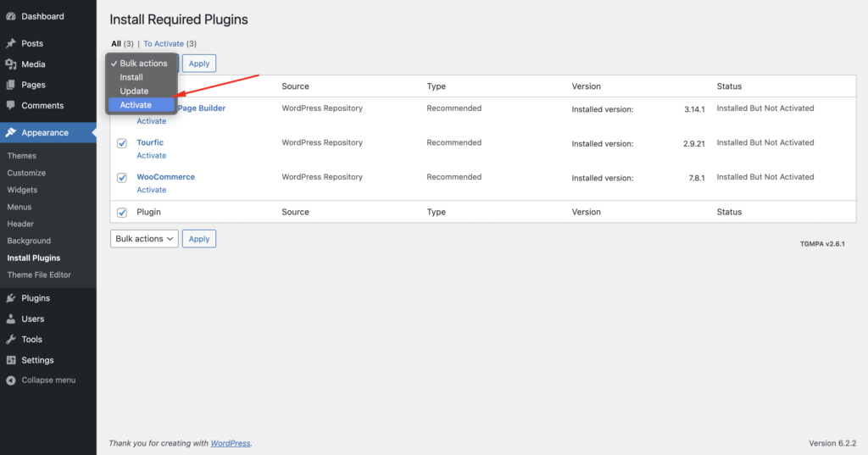Click the Media library icon
Viewport: 868px width, 455px height.
[11, 64]
